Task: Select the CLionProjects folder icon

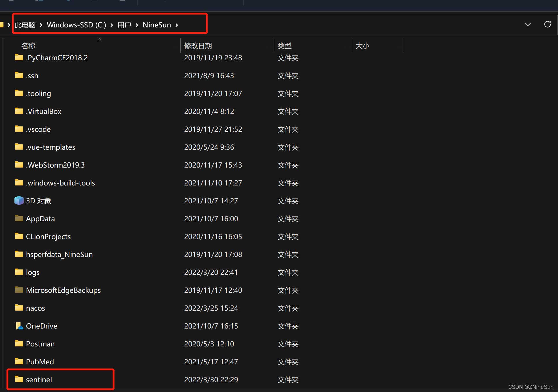Action: [19, 236]
